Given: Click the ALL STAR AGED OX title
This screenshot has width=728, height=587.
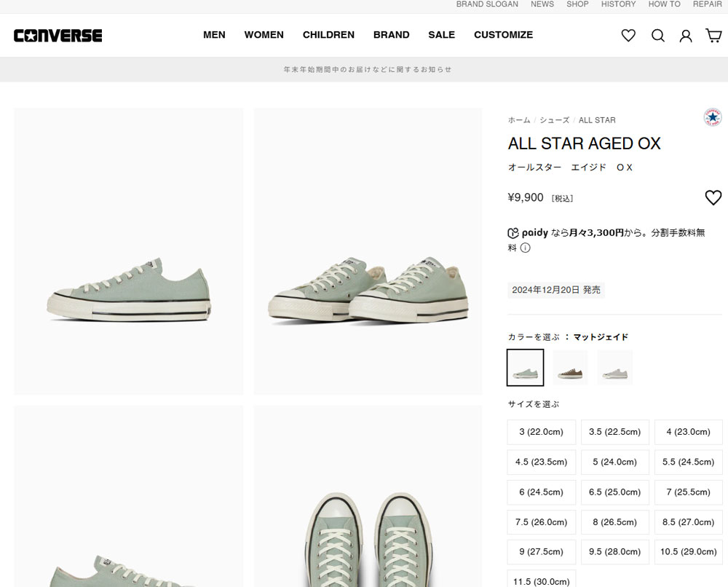Looking at the screenshot, I should pos(584,143).
